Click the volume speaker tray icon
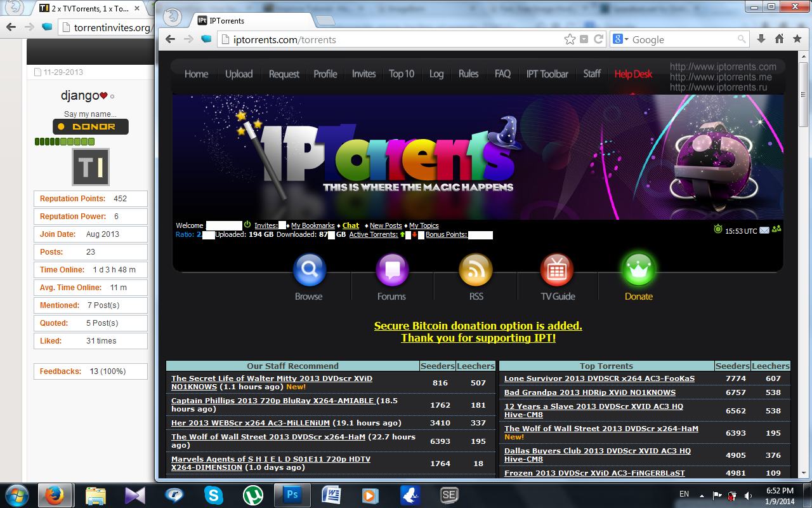The width and height of the screenshot is (812, 508). (x=748, y=495)
